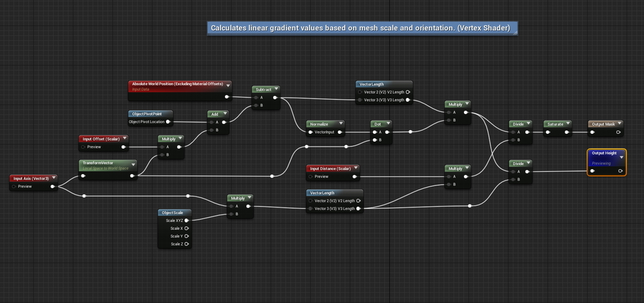Viewport: 644px width, 303px height.
Task: Select the Subtract node title
Action: tap(263, 89)
